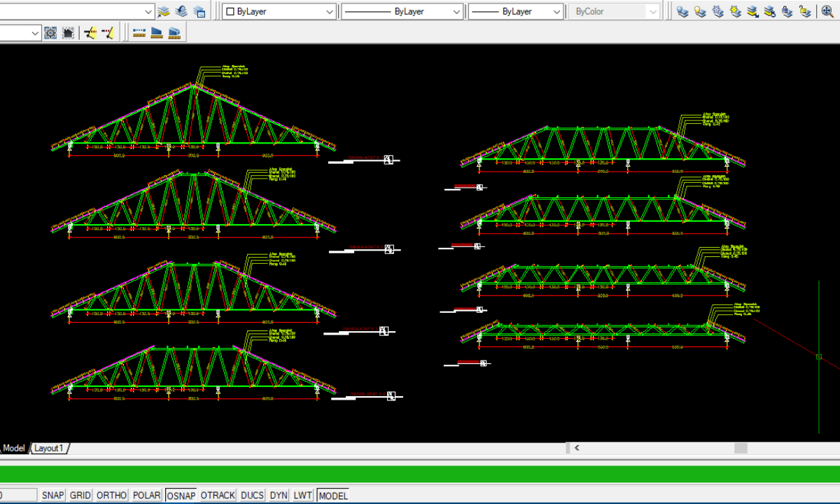The width and height of the screenshot is (840, 504).
Task: Click the Layer Previous icon
Action: 182,11
